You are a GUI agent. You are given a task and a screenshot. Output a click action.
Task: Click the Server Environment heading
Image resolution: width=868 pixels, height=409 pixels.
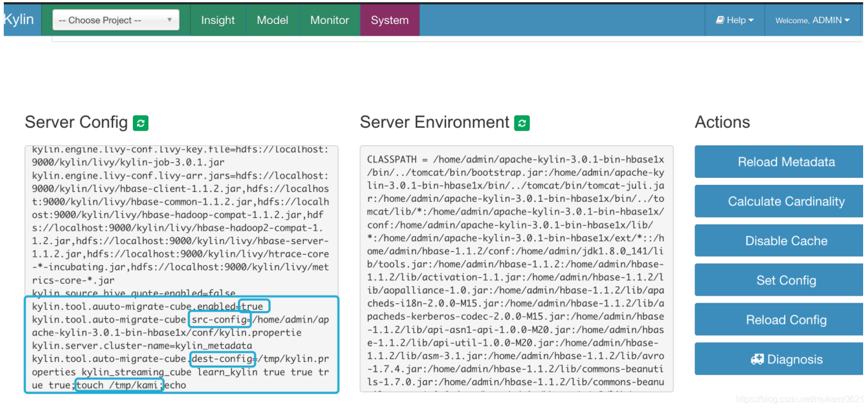click(x=435, y=122)
